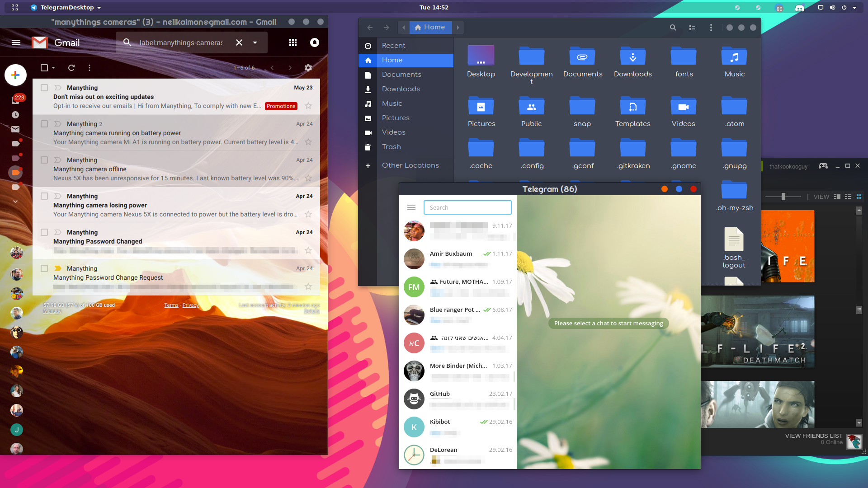Click Discord tray icon in top bar
868x488 pixels.
tap(800, 8)
